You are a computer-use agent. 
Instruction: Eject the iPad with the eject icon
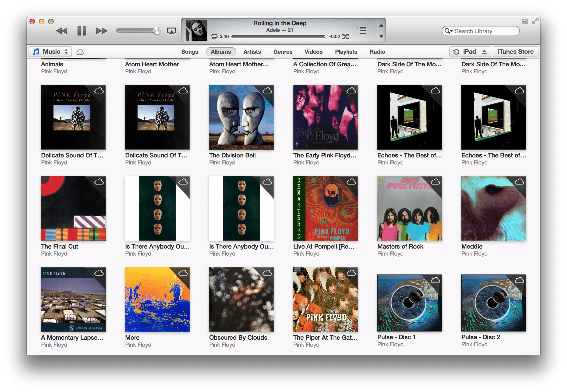[x=484, y=52]
